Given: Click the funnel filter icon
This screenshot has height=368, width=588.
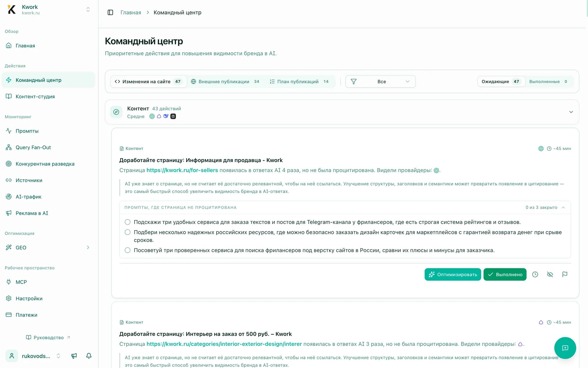Looking at the screenshot, I should (x=354, y=81).
